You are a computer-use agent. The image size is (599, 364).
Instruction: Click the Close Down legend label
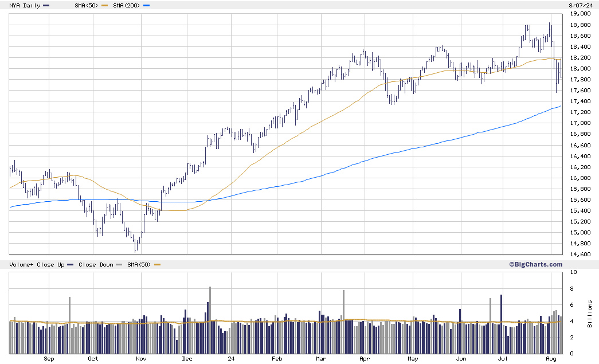tap(95, 265)
